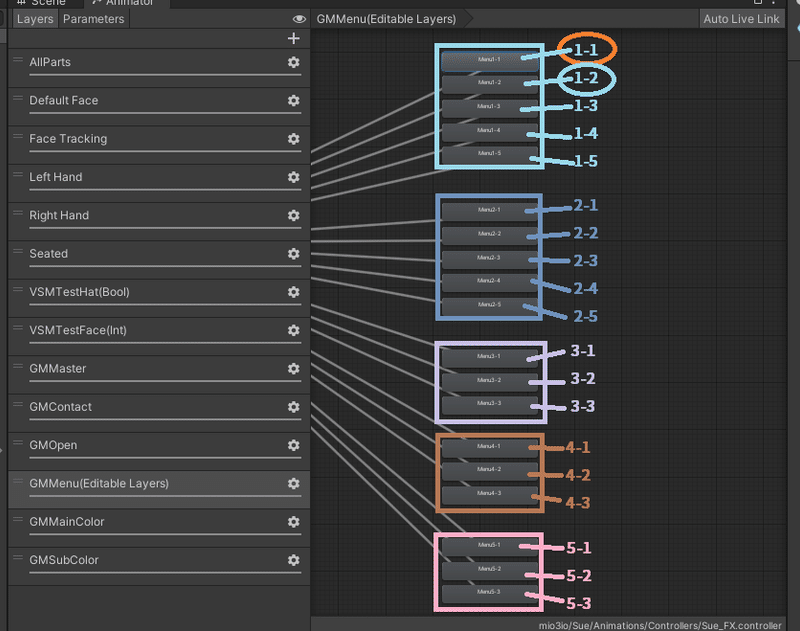Select the Menu2-5 state node
Image resolution: width=800 pixels, height=631 pixels.
point(490,305)
